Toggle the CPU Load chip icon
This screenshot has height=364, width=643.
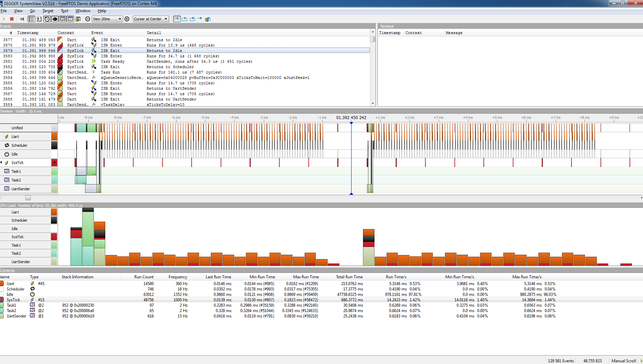pyautogui.click(x=55, y=19)
